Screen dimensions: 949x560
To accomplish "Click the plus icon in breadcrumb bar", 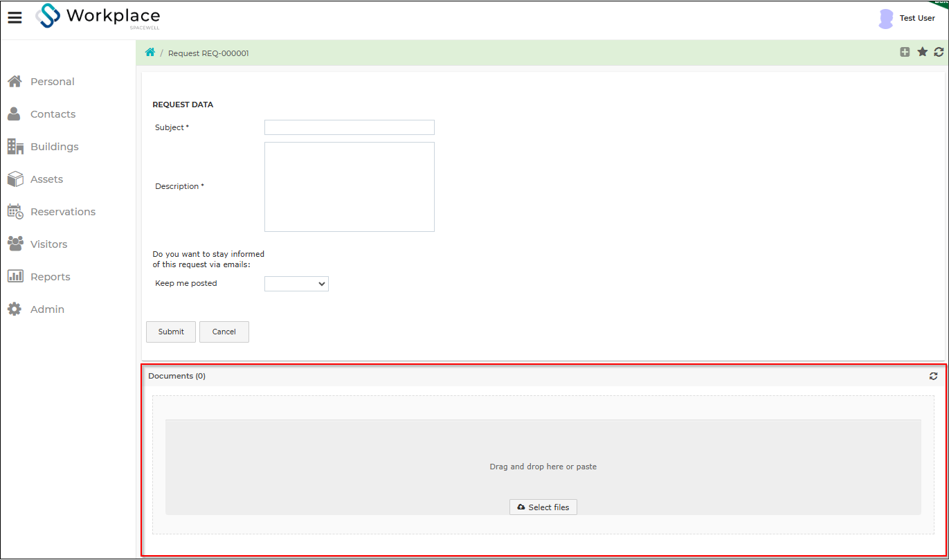I will point(905,52).
